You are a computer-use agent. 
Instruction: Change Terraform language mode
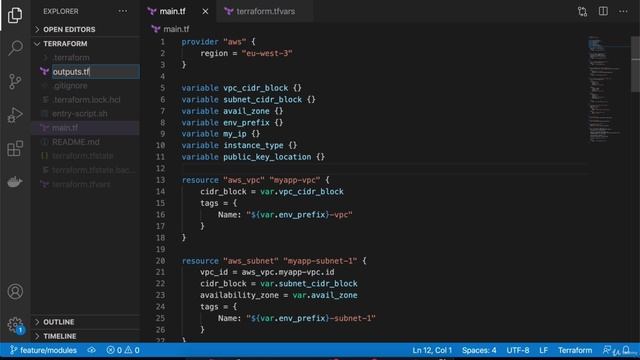point(575,350)
